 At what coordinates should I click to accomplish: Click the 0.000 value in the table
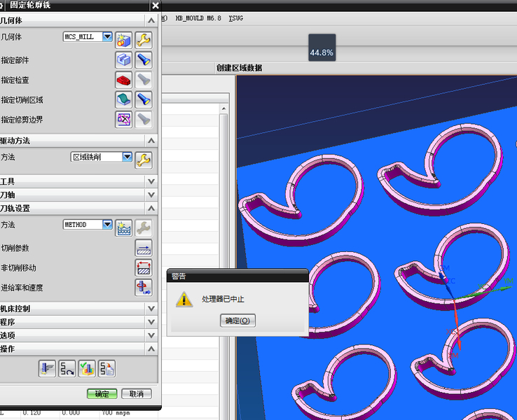pyautogui.click(x=71, y=413)
